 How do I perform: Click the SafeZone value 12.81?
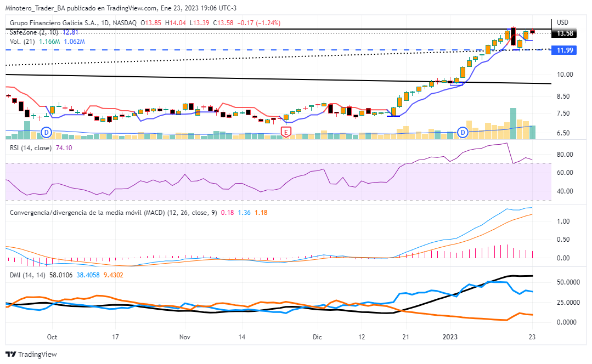(x=71, y=32)
